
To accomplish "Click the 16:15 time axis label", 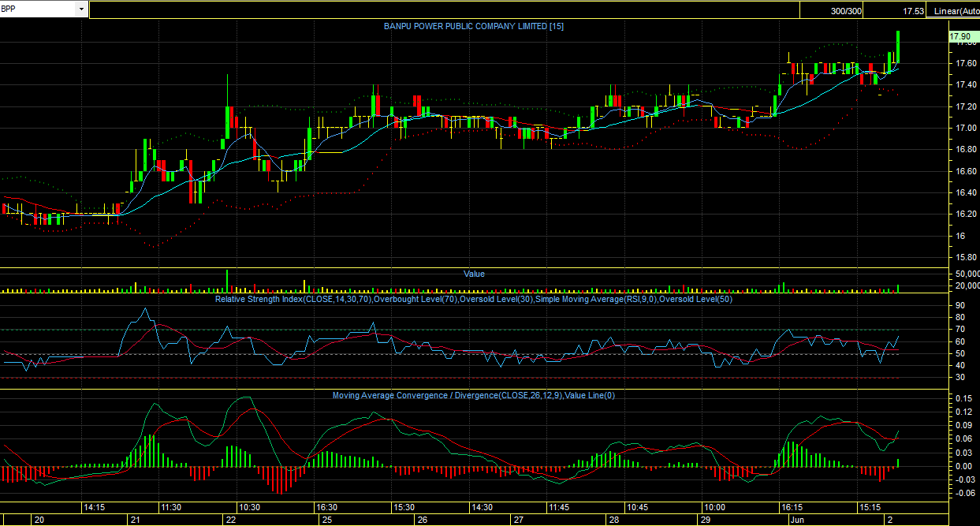I will pyautogui.click(x=792, y=507).
